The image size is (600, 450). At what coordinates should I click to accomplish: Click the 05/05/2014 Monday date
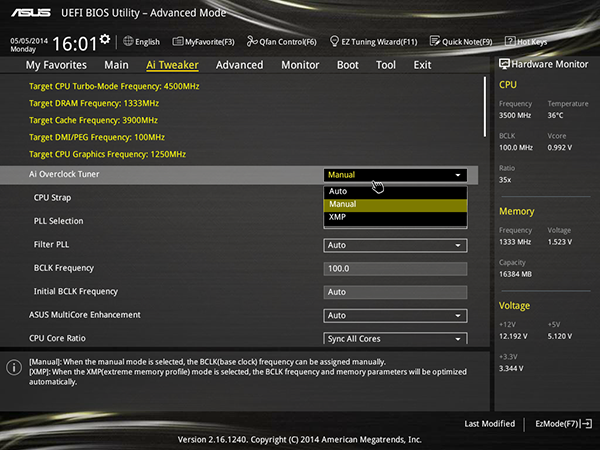tap(29, 45)
